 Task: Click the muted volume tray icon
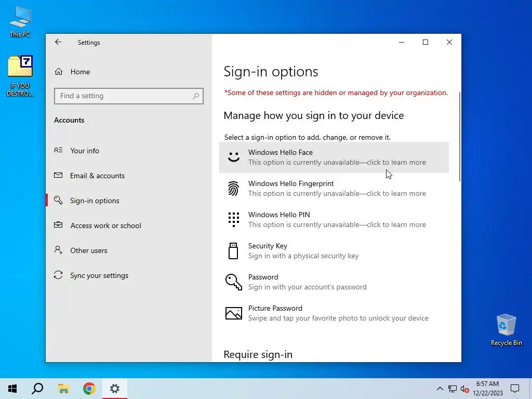(x=465, y=389)
